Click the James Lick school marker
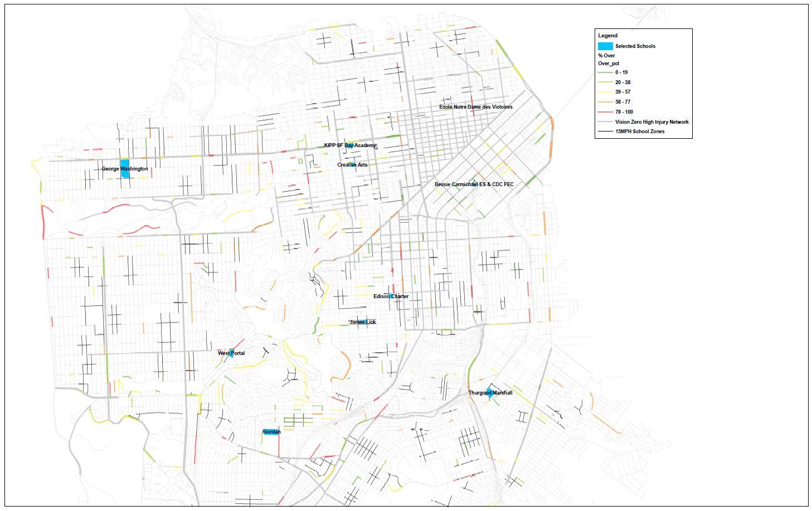Screen dimensions: 812x511 point(363,322)
